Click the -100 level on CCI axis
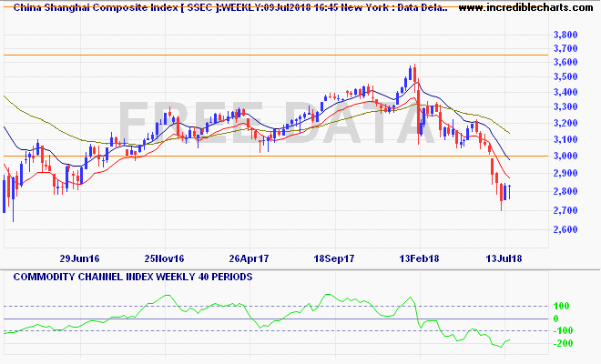 [565, 330]
